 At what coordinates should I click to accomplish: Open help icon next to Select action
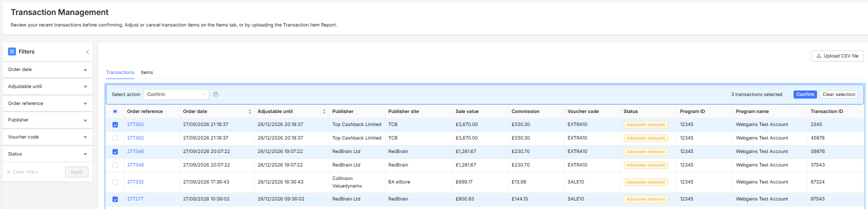pyautogui.click(x=216, y=94)
